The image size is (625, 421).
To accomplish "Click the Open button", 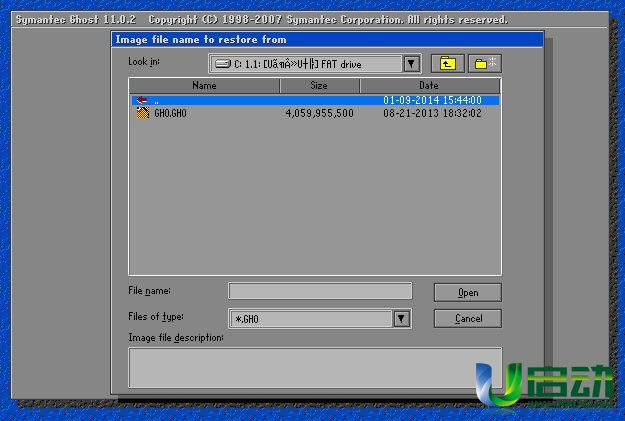I will pyautogui.click(x=468, y=293).
